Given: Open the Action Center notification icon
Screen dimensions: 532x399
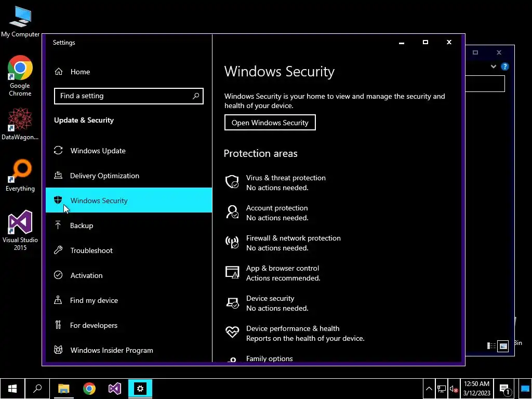Looking at the screenshot, I should (x=505, y=389).
